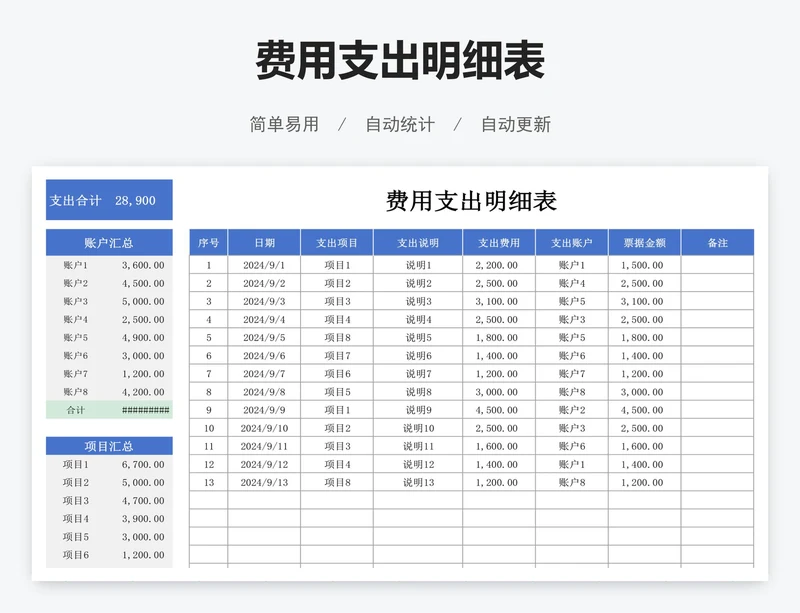Click the date cell 2024/9/5
The width and height of the screenshot is (800, 613).
(x=264, y=337)
